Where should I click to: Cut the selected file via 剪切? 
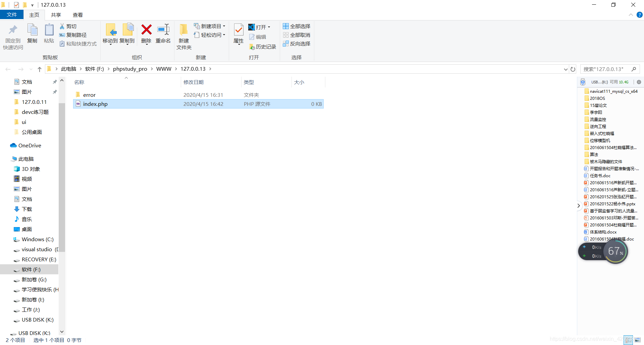click(68, 26)
